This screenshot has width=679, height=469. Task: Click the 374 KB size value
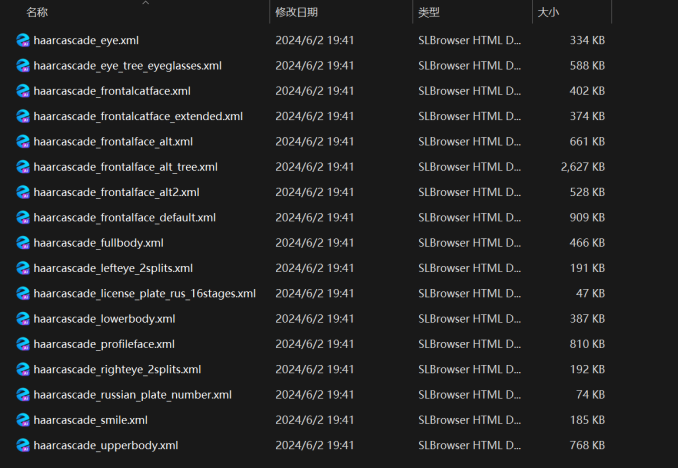(587, 116)
